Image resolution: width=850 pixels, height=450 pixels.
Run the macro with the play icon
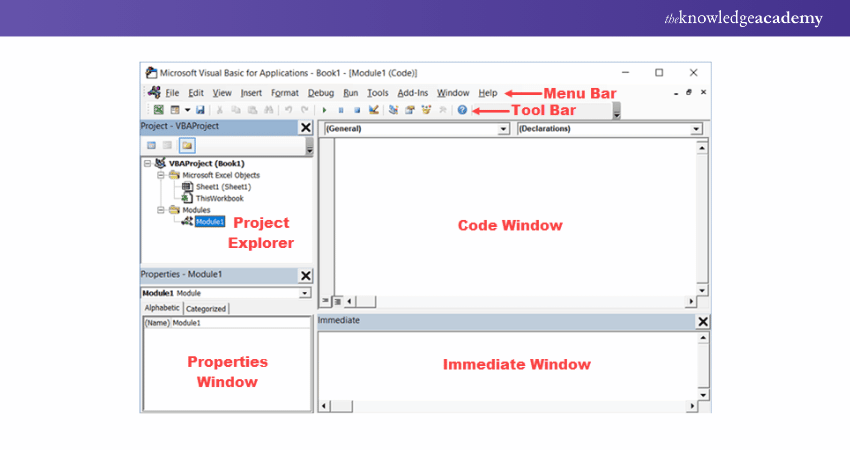324,109
